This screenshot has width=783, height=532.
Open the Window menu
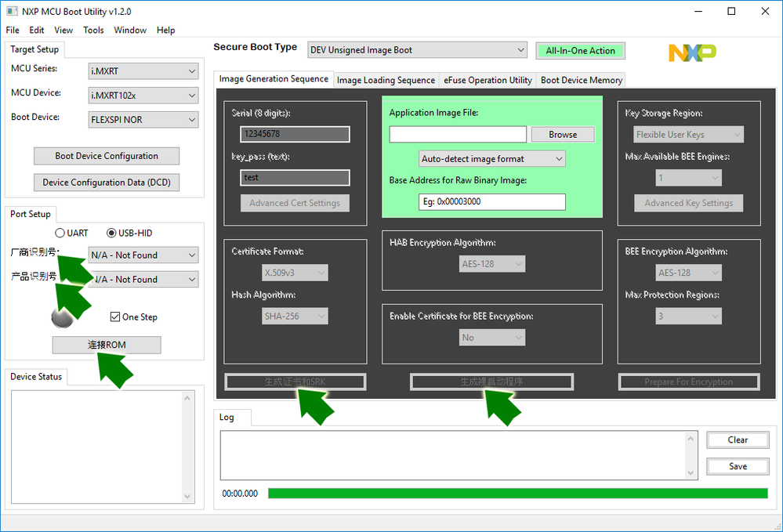tap(130, 30)
